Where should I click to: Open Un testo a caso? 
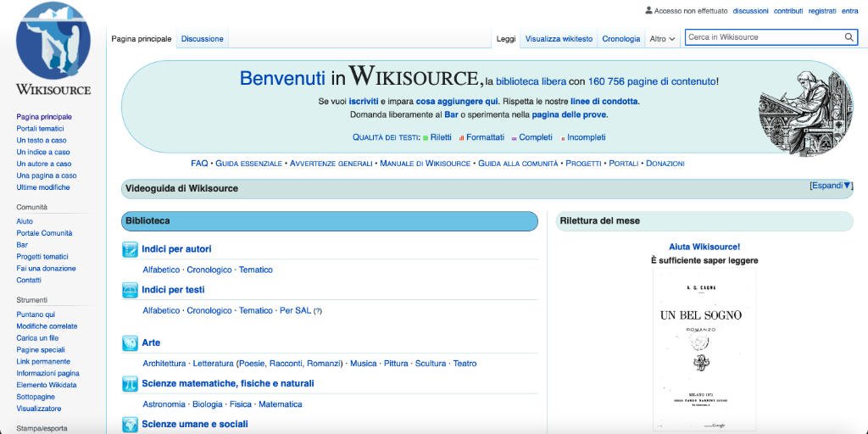(x=41, y=140)
